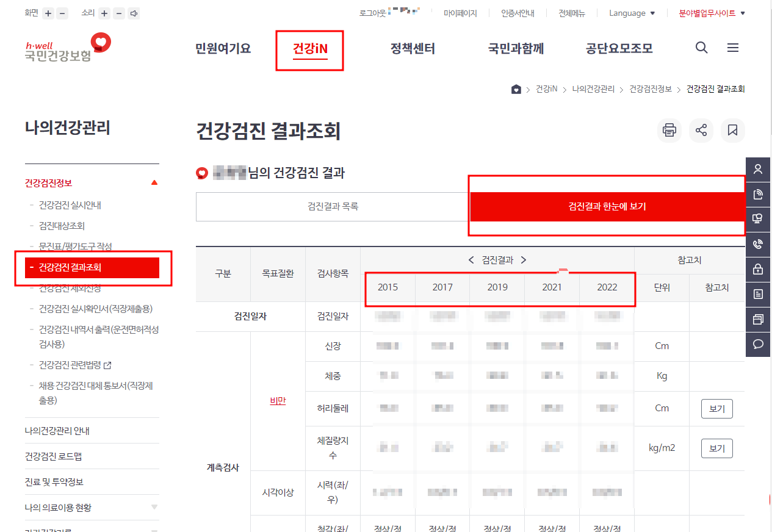Increase screen size with 화면 plus button
This screenshot has width=772, height=532.
coord(48,13)
